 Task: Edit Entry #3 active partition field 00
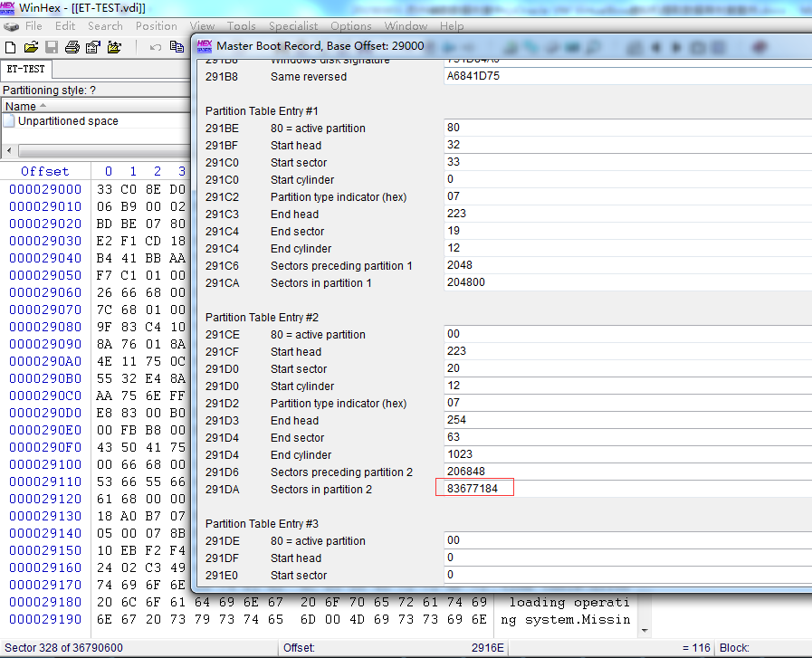pyautogui.click(x=627, y=540)
